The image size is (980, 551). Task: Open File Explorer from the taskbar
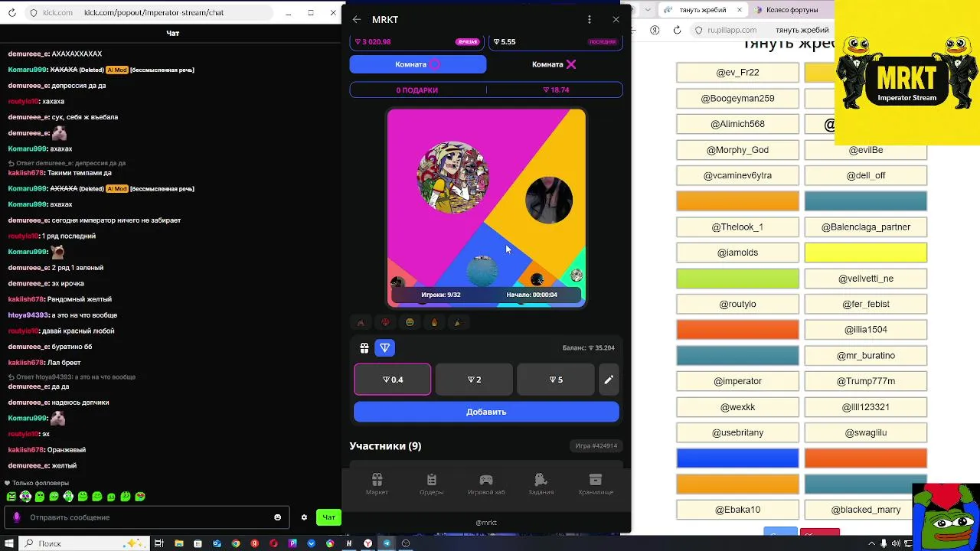(x=178, y=543)
